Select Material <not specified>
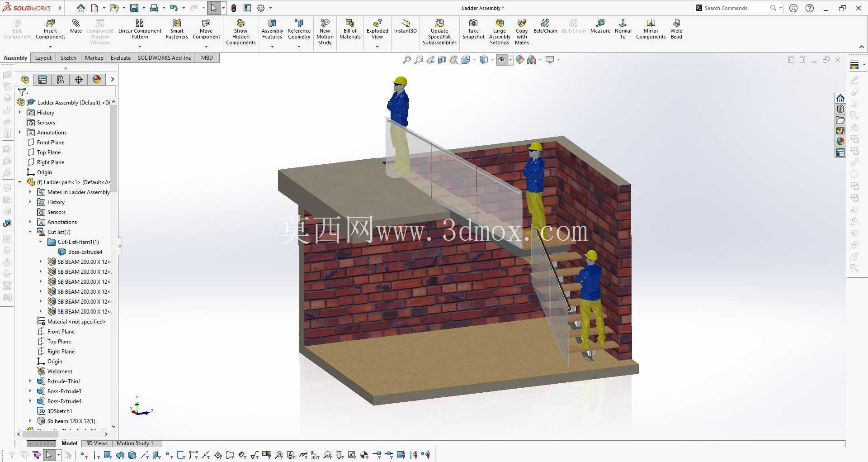868x462 pixels. tap(76, 321)
